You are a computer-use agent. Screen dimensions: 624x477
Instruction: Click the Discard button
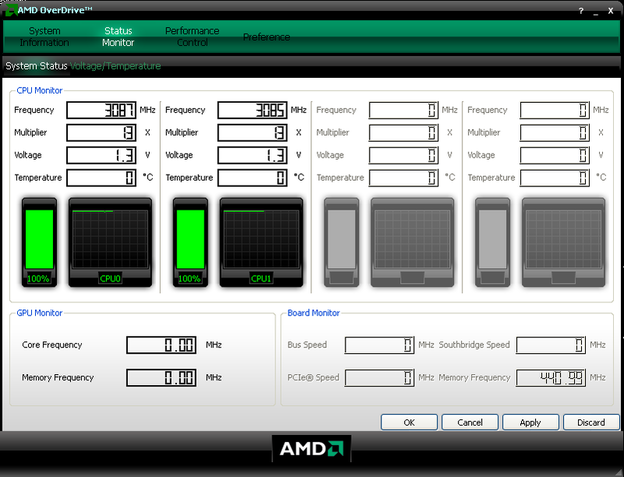tap(591, 422)
